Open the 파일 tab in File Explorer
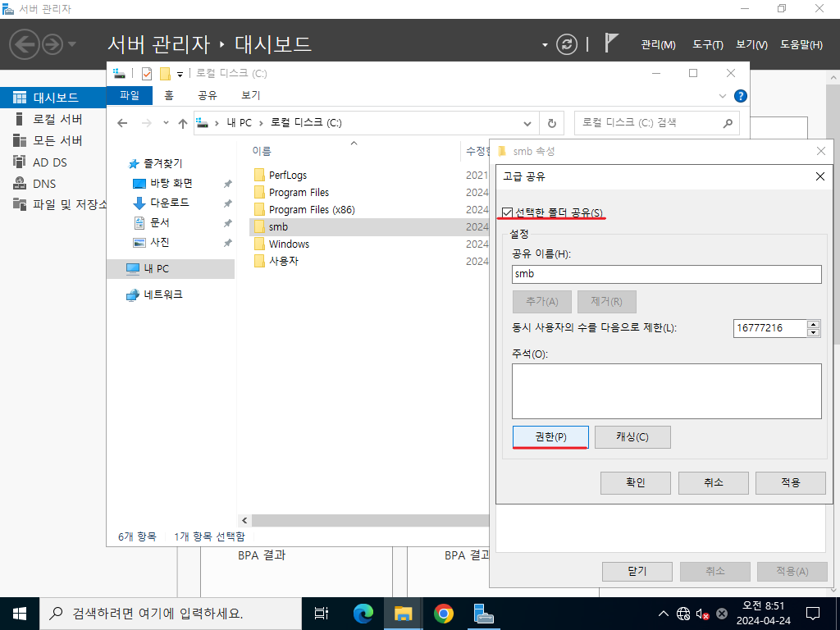This screenshot has height=630, width=840. coord(130,95)
